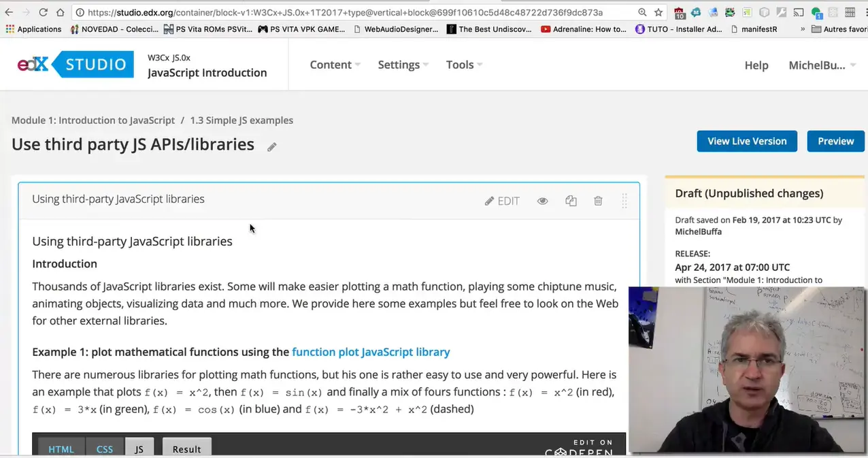Click the webcam video overlay of the presenter
868x458 pixels.
(748, 370)
